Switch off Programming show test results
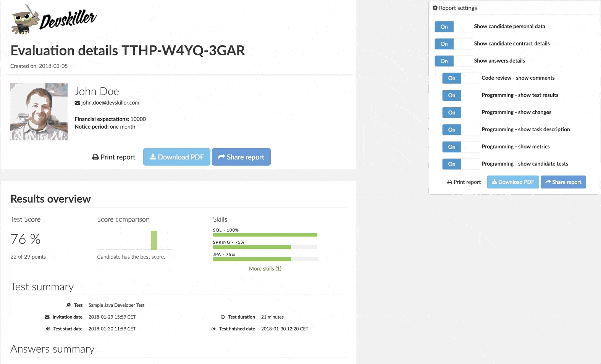601x364 pixels. point(461,95)
